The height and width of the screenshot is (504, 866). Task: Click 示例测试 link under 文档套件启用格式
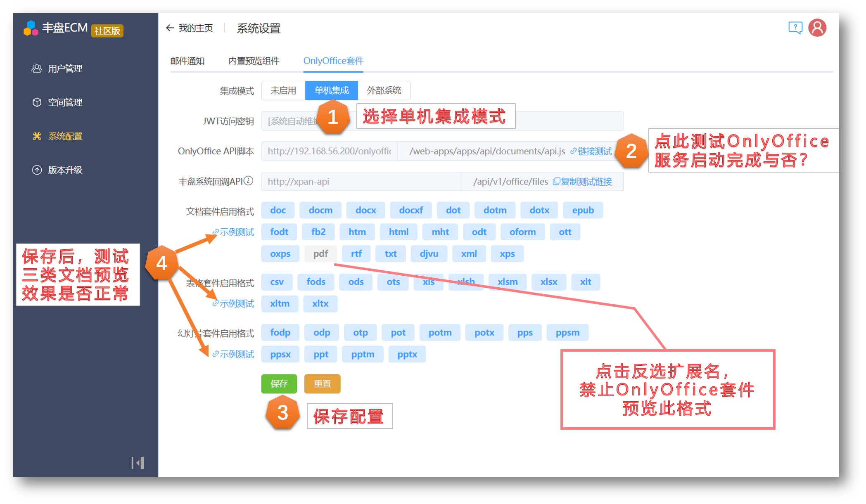233,232
